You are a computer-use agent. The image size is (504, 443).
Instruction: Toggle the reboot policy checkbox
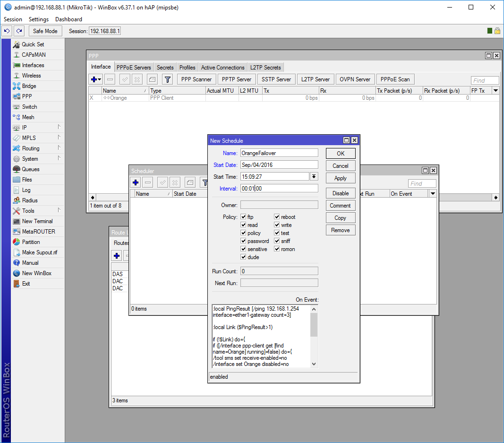[x=277, y=217]
